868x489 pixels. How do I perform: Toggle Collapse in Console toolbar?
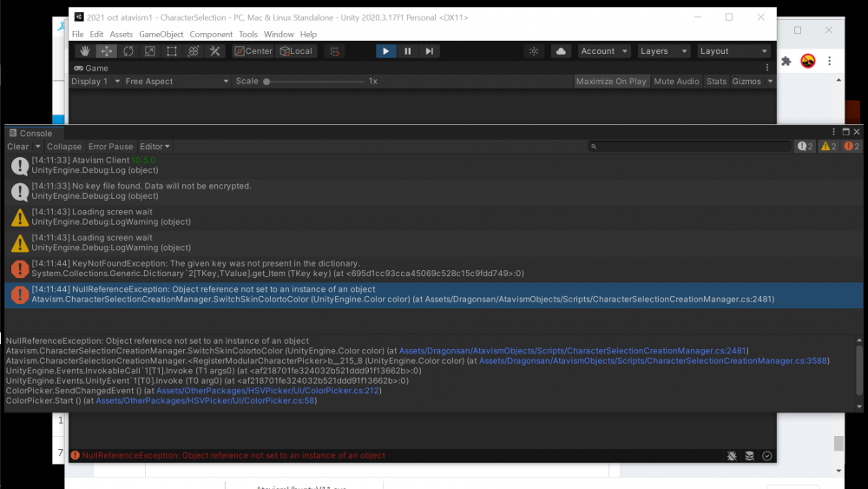pos(64,147)
